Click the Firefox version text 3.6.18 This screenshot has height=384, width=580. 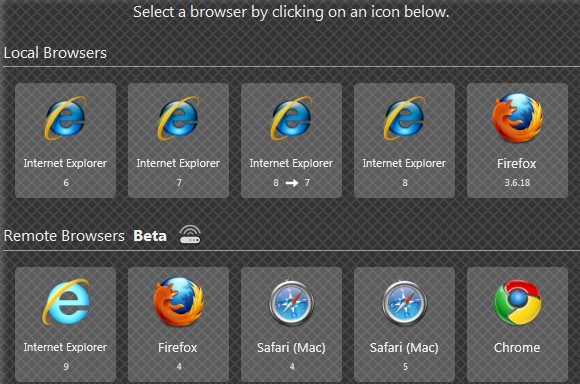[517, 182]
